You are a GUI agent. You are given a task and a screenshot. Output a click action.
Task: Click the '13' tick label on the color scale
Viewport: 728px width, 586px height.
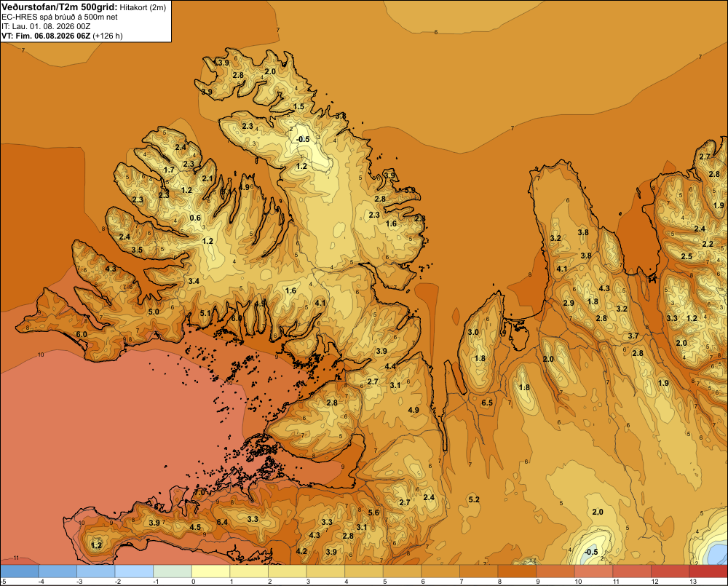[x=693, y=582]
